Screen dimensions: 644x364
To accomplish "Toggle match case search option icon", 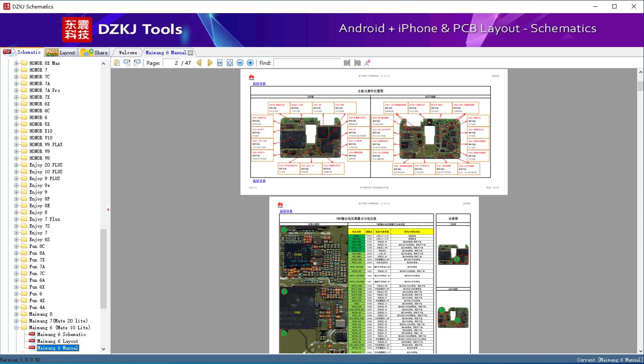I will (x=368, y=63).
